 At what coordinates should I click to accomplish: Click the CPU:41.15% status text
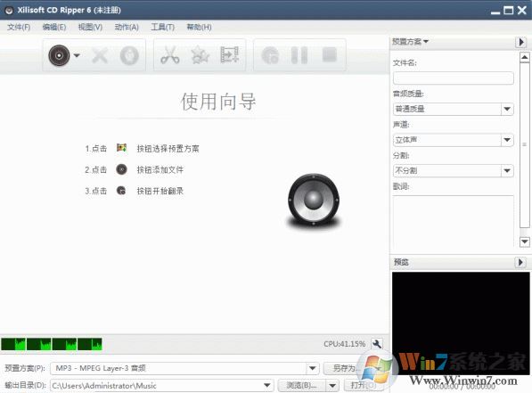pyautogui.click(x=344, y=344)
